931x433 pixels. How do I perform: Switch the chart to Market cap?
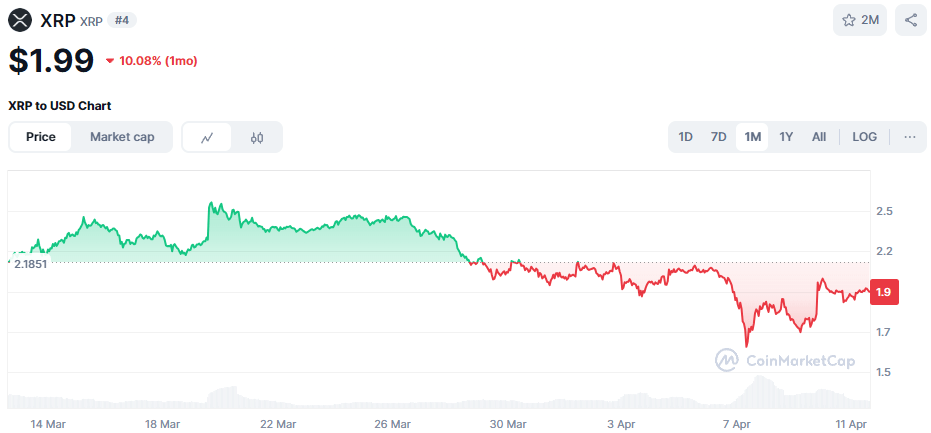click(122, 137)
